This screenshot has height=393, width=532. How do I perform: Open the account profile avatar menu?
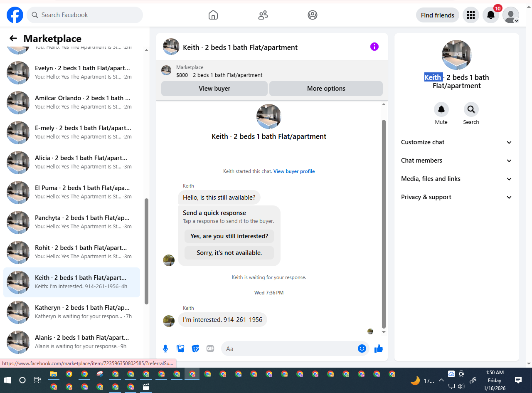coord(511,15)
